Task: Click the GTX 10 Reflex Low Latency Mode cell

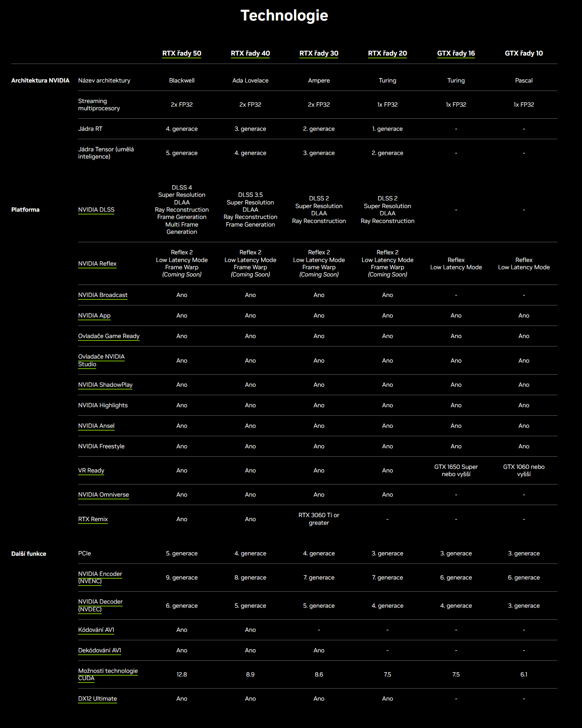Action: click(x=524, y=264)
